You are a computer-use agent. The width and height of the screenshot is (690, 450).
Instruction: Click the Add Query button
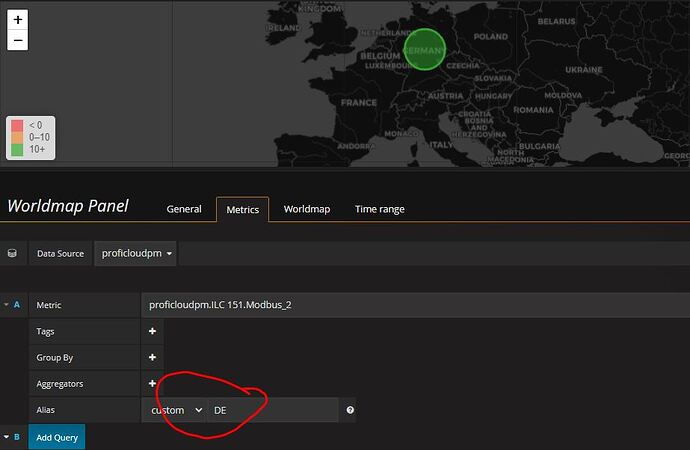[57, 437]
